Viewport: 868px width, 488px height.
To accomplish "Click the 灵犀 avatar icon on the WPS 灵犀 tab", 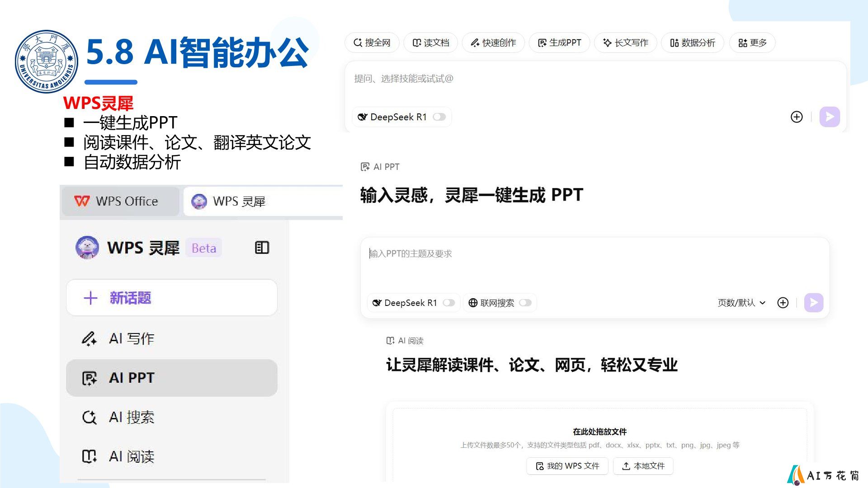I will coord(199,202).
